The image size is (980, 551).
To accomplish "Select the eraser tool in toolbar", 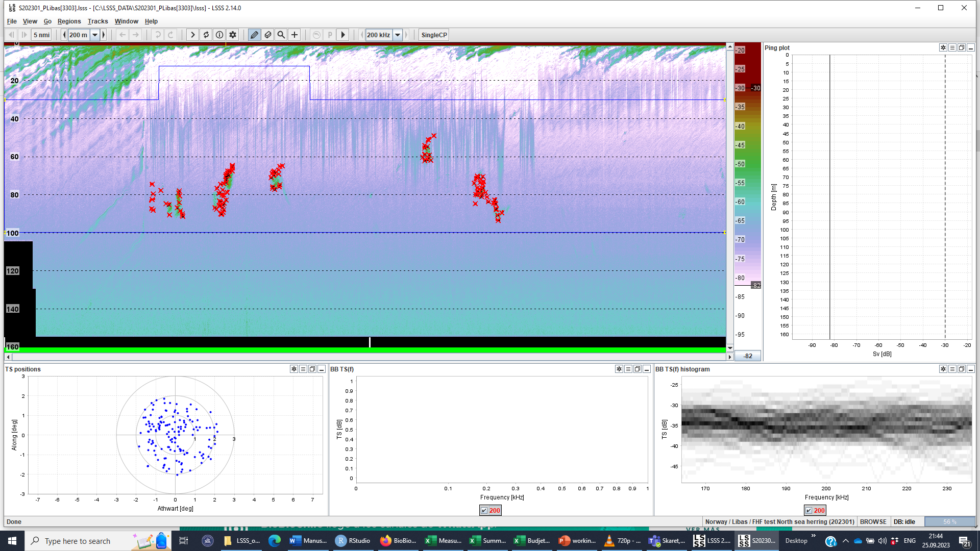I will coord(267,35).
